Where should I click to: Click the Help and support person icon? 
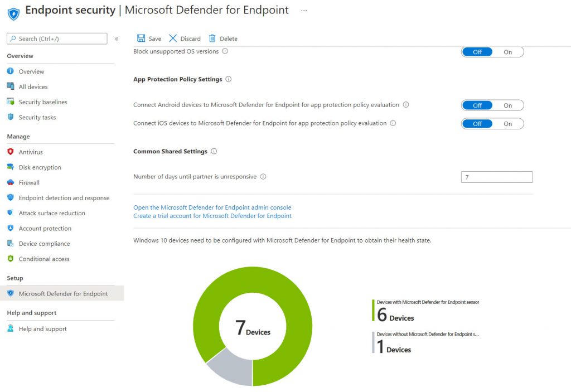pyautogui.click(x=11, y=328)
